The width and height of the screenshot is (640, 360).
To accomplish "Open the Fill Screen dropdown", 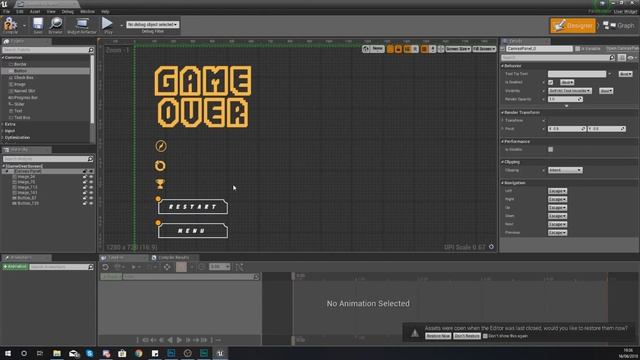I will (x=484, y=49).
